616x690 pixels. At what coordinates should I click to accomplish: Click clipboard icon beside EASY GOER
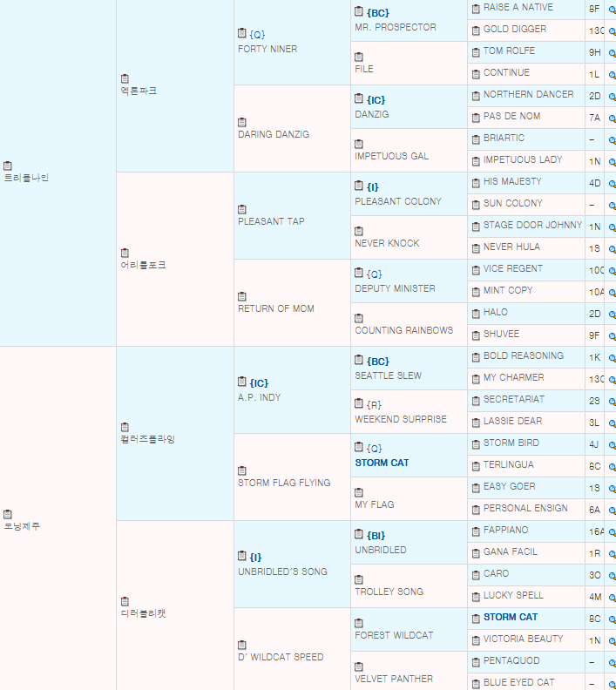point(476,487)
